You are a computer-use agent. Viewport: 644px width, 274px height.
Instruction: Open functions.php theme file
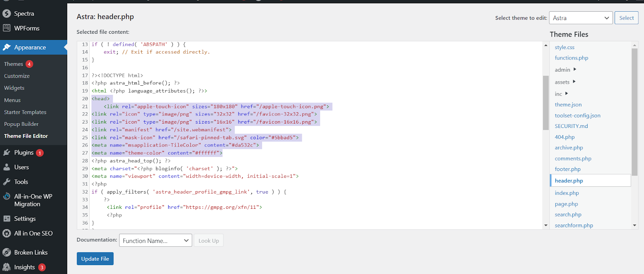[571, 58]
